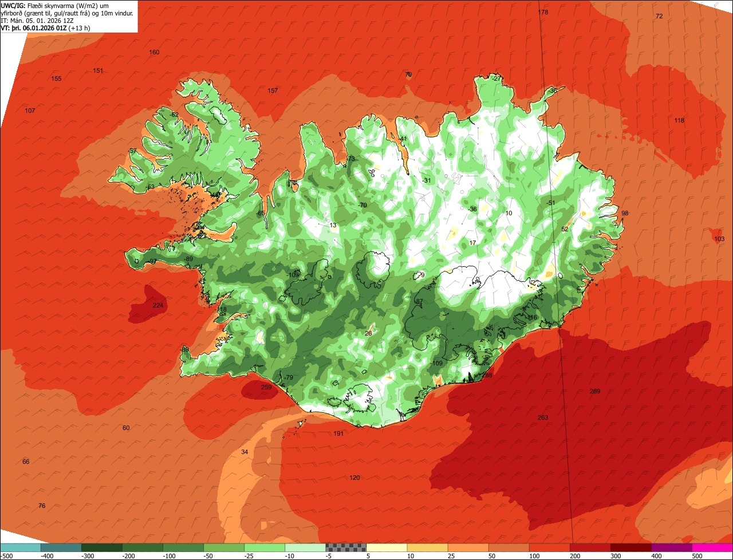Viewport: 733px width, 560px height.
Task: Click the -51 value in eastern Iceland
Action: (551, 203)
